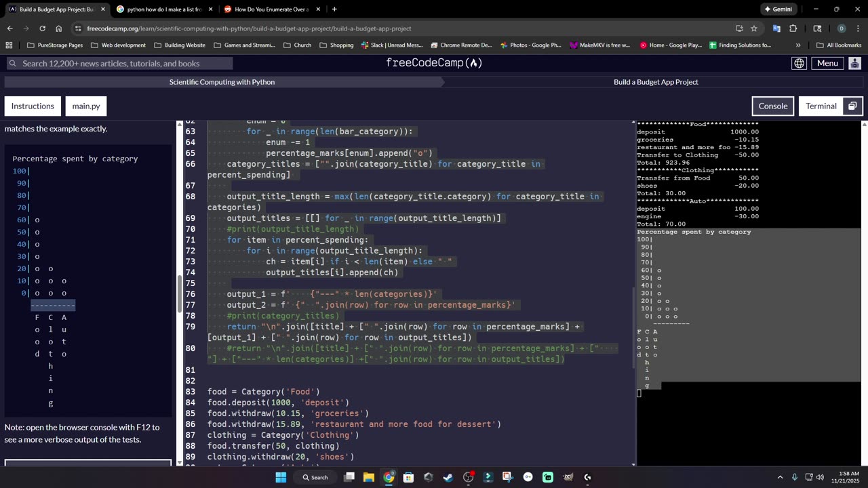Click the volume icon in system tray
The width and height of the screenshot is (868, 488).
[820, 477]
